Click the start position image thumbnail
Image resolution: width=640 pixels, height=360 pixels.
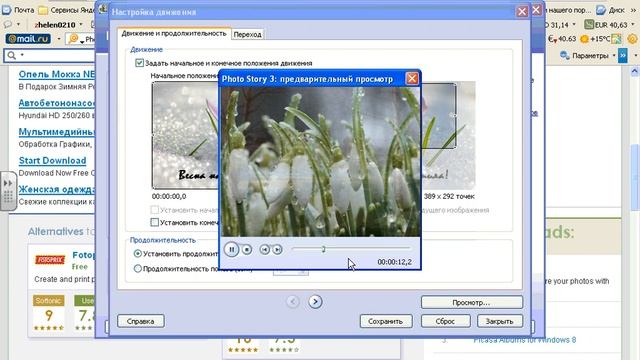coord(186,136)
